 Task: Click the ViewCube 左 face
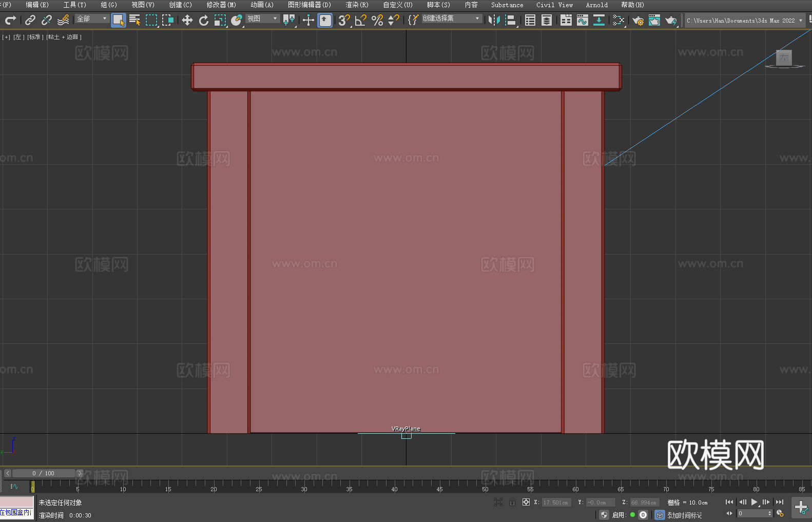click(784, 57)
